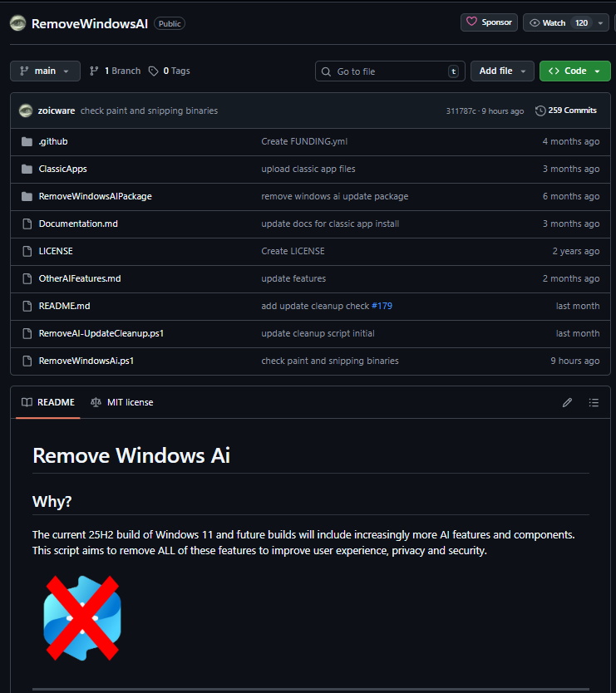Click the crossed-out Copilot logo image
Viewport: 616px width, 693px height.
click(x=82, y=618)
